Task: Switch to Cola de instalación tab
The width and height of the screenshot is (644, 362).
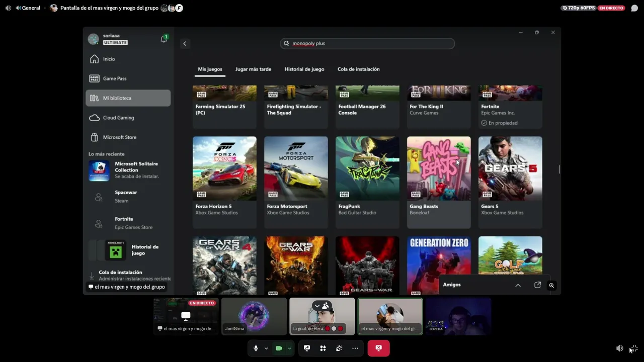Action: point(359,69)
